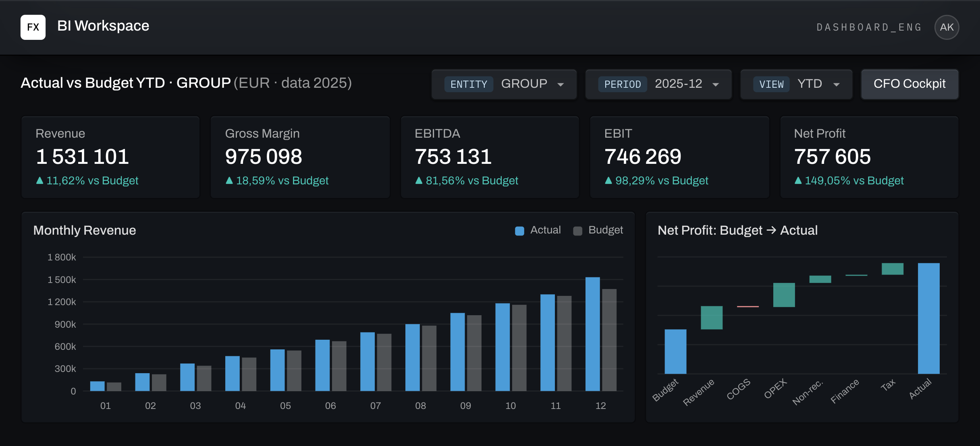The height and width of the screenshot is (446, 980).
Task: Click the 18,59% vs Budget indicator
Action: pyautogui.click(x=277, y=180)
